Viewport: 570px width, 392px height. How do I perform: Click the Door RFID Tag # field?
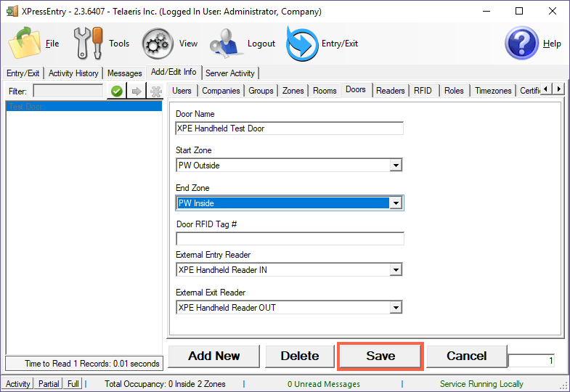coord(290,239)
